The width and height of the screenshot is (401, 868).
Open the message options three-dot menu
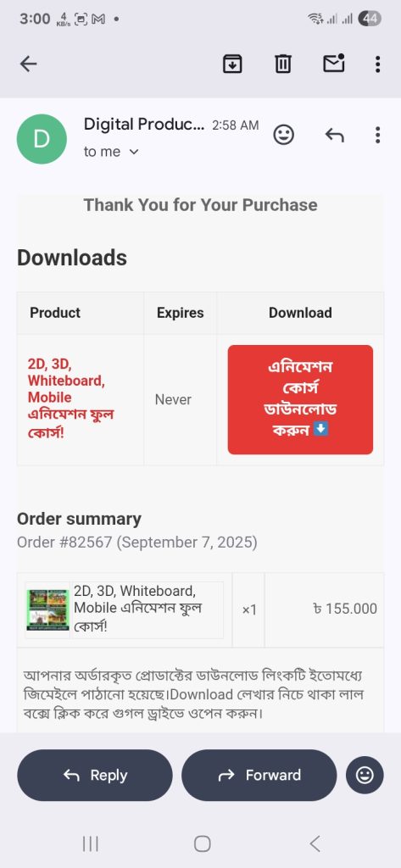click(x=377, y=135)
